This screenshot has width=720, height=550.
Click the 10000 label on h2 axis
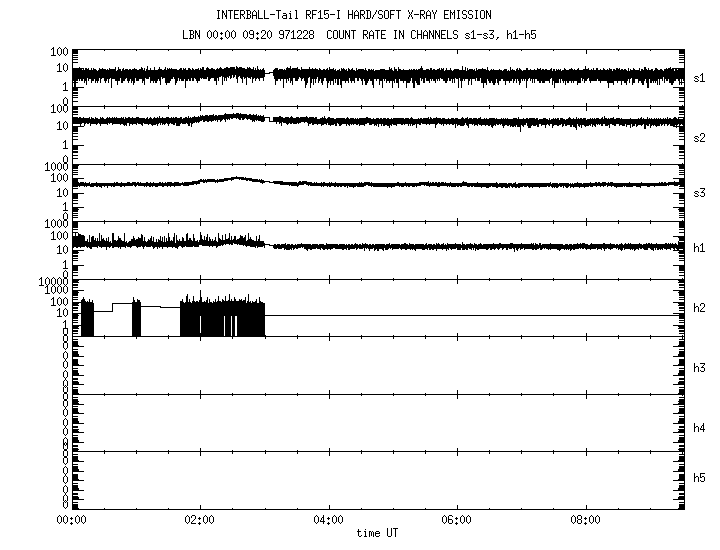click(52, 282)
